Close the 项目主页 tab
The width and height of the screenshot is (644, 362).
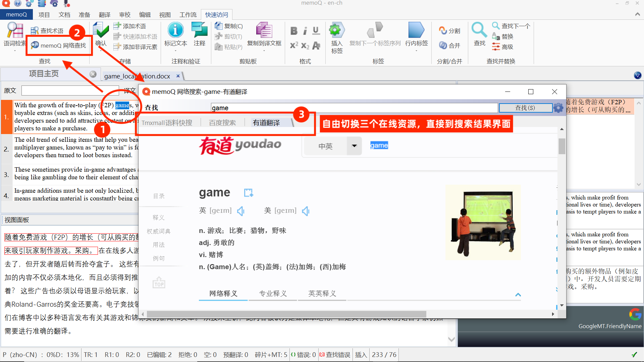(x=93, y=74)
